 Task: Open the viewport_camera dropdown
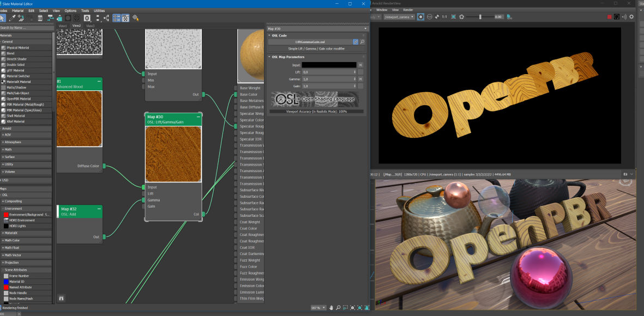tap(399, 17)
